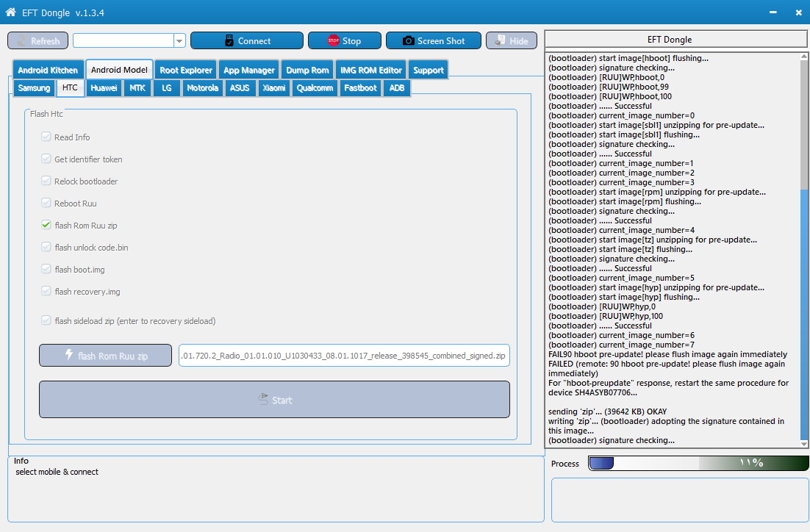Select the HTC brand tab

pyautogui.click(x=71, y=87)
